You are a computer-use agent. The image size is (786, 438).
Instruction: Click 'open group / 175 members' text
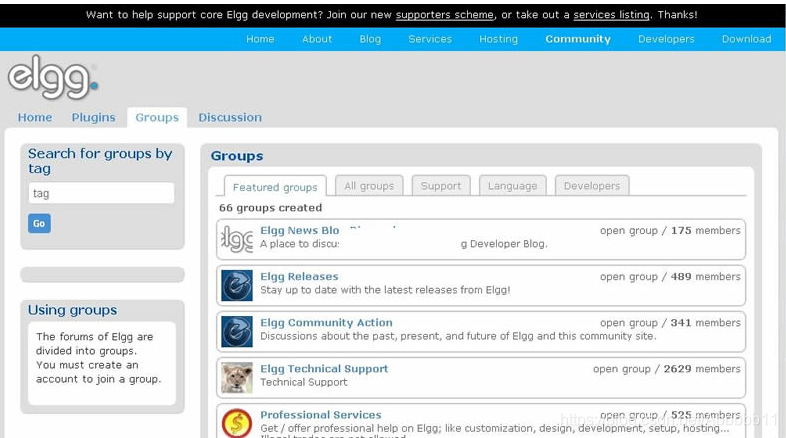(670, 231)
